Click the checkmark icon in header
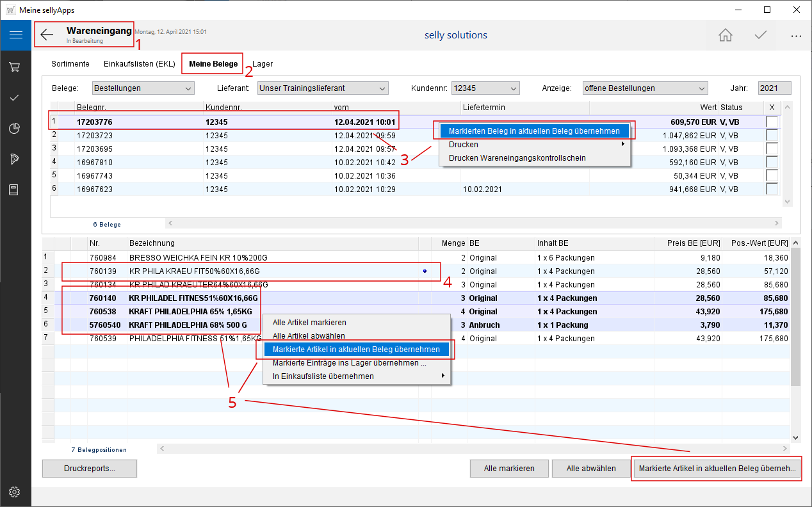 (761, 35)
